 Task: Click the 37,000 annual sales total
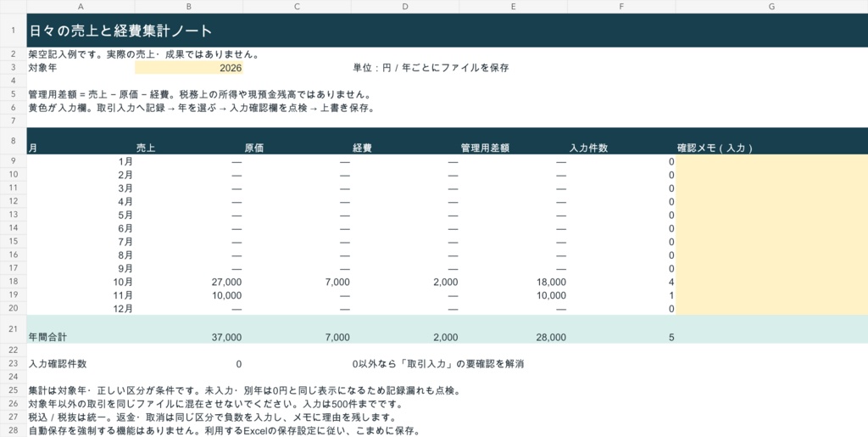[x=189, y=329]
